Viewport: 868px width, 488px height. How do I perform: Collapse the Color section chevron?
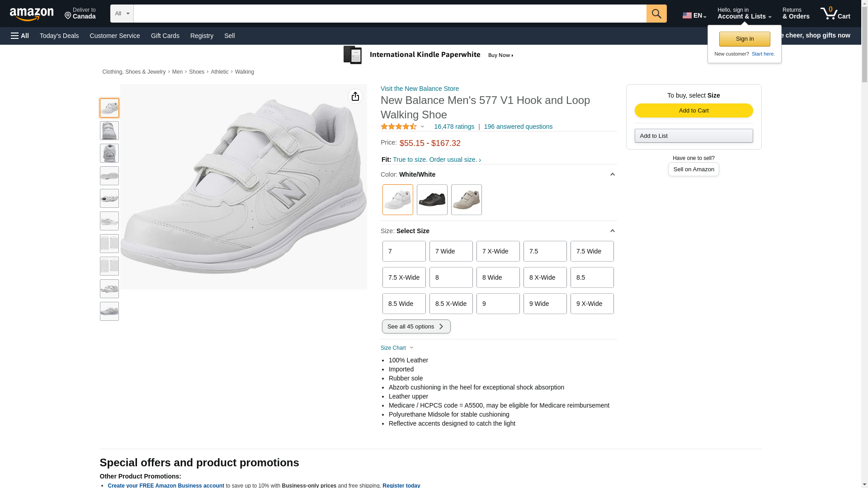click(612, 174)
